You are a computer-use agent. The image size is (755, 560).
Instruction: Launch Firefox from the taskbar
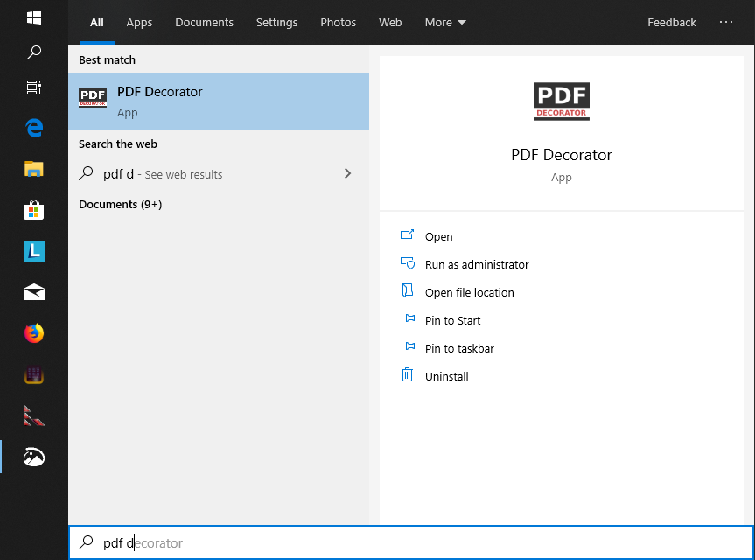pyautogui.click(x=33, y=333)
